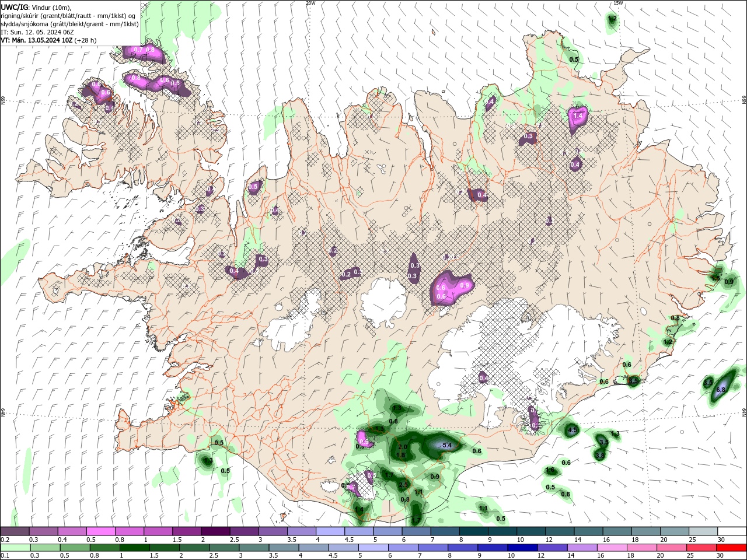747x560 pixels.
Task: Click the '(+28 h)' forecast offset text
Action: click(x=86, y=40)
